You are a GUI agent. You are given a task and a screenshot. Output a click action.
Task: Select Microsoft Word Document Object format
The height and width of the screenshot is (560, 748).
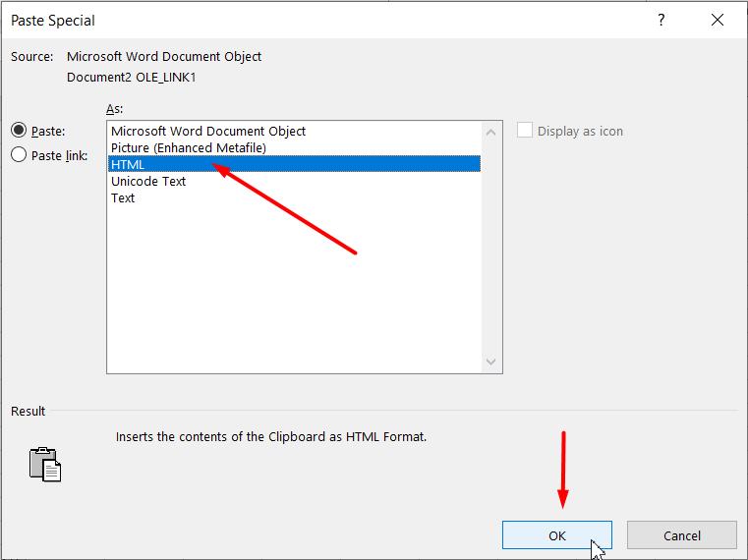[208, 131]
